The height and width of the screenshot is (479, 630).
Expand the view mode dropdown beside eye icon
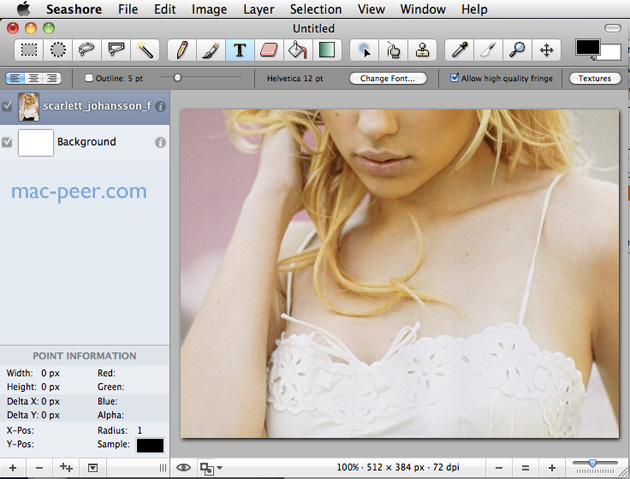211,467
